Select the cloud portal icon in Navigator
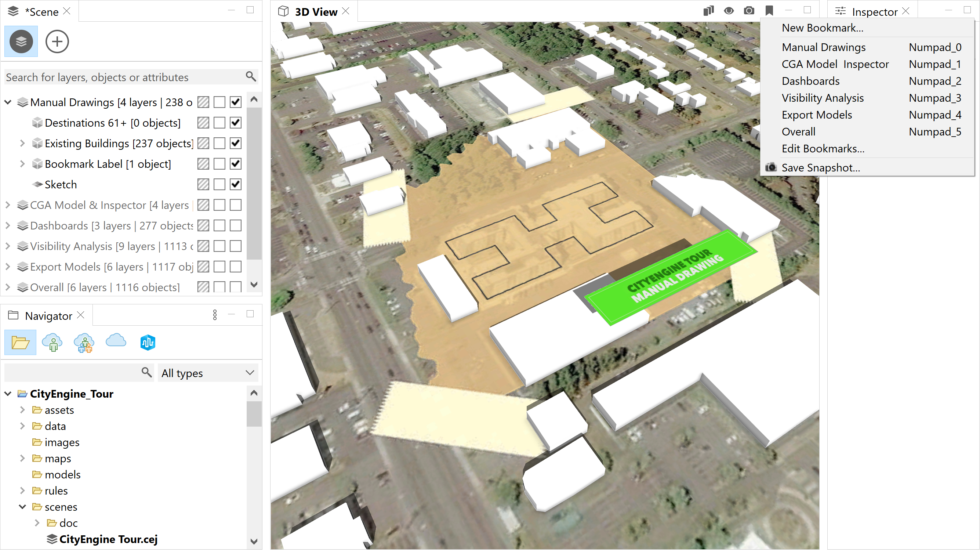The image size is (980, 550). [x=116, y=341]
